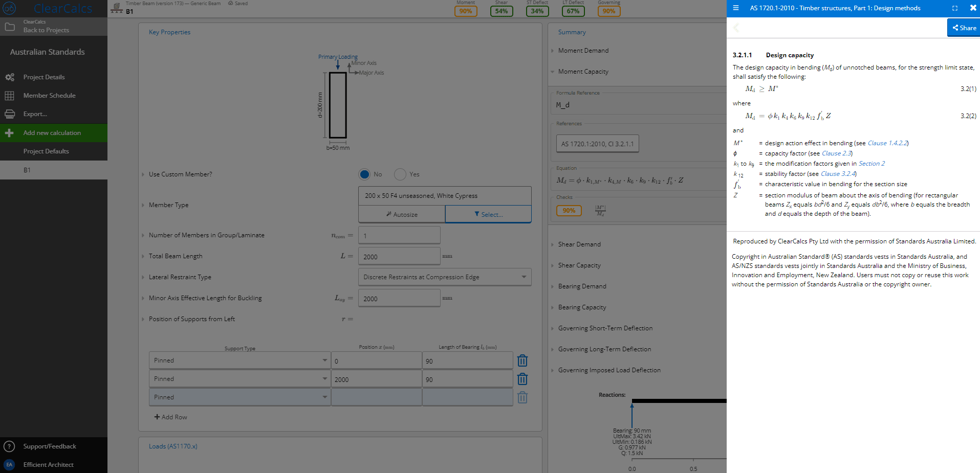The height and width of the screenshot is (473, 980).
Task: Open the greyed Pinned support type dropdown
Action: click(239, 397)
